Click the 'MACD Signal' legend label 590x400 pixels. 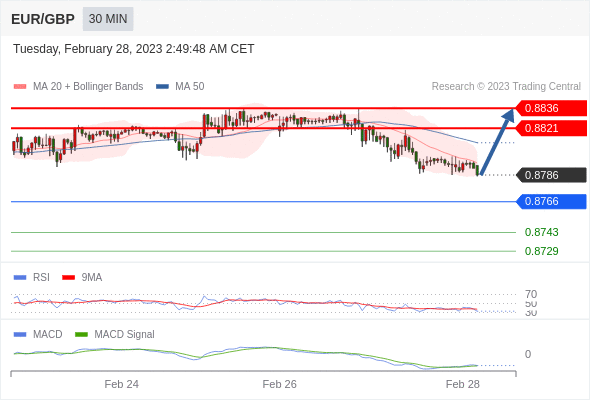pos(124,335)
